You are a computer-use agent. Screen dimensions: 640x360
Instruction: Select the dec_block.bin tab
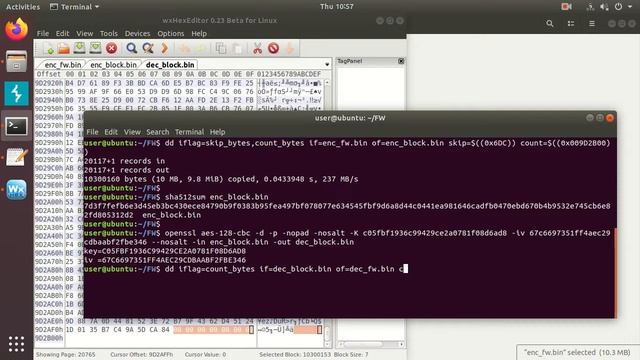(x=170, y=65)
